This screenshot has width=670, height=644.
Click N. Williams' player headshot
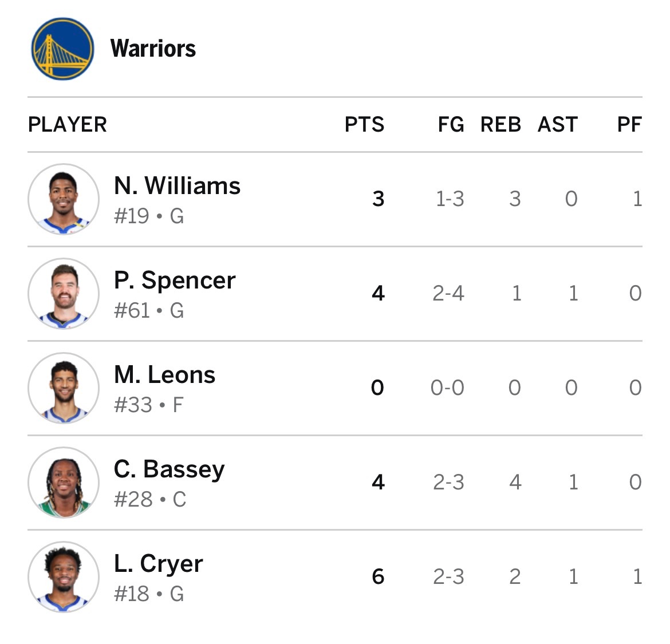click(64, 199)
